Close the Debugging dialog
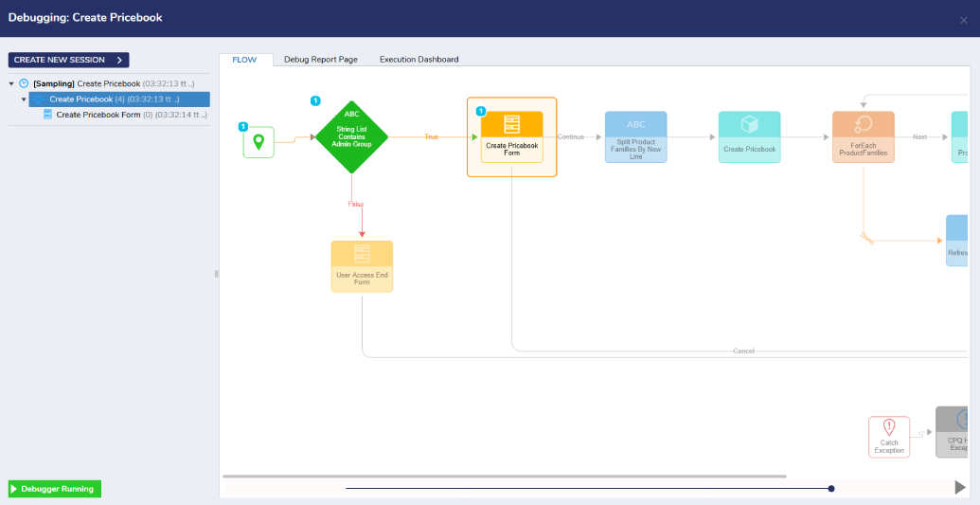 [x=964, y=20]
